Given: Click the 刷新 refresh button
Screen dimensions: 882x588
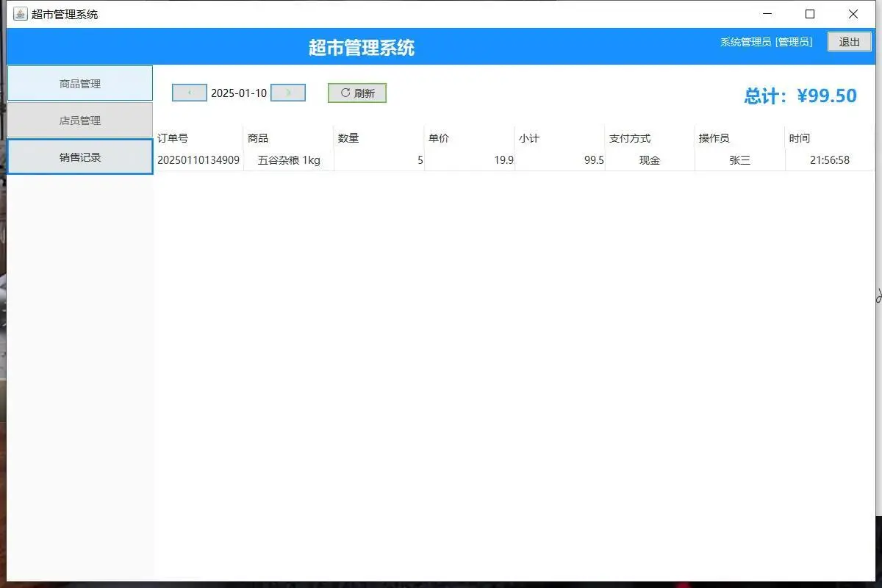Looking at the screenshot, I should (x=356, y=93).
